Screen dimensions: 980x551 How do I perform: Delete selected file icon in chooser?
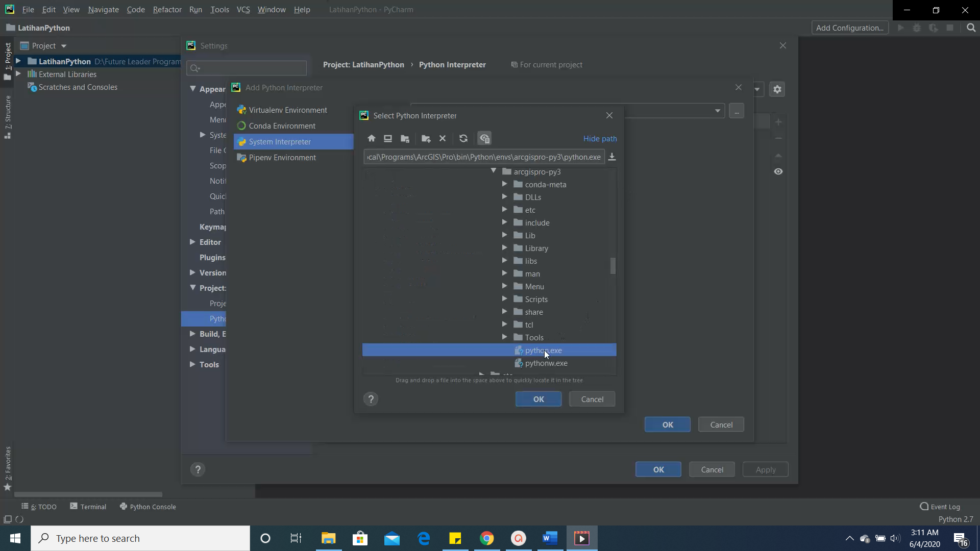pos(443,138)
